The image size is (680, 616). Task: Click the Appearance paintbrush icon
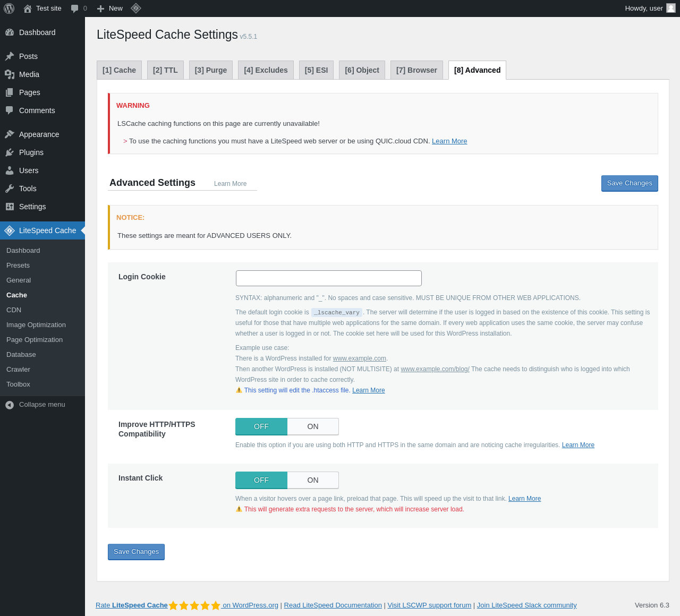coord(10,134)
